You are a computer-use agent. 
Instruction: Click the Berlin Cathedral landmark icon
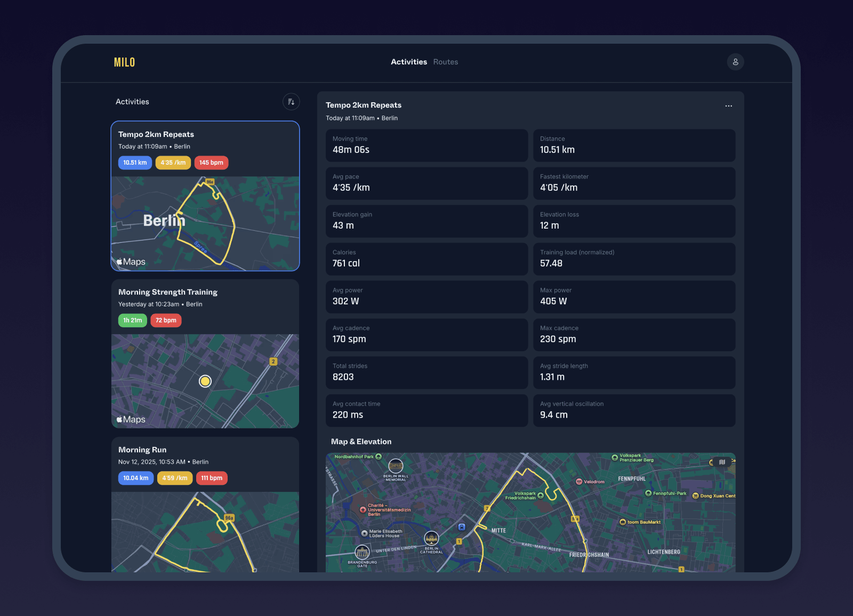click(x=431, y=539)
